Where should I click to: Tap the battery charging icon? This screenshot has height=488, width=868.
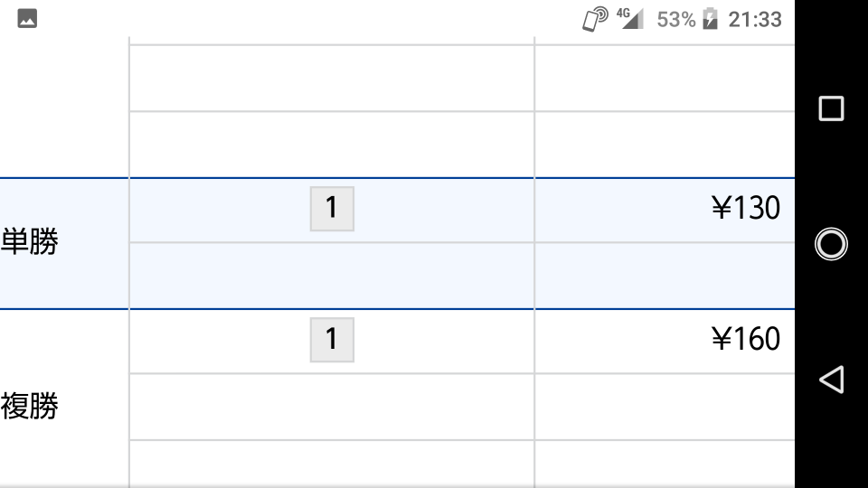click(711, 19)
